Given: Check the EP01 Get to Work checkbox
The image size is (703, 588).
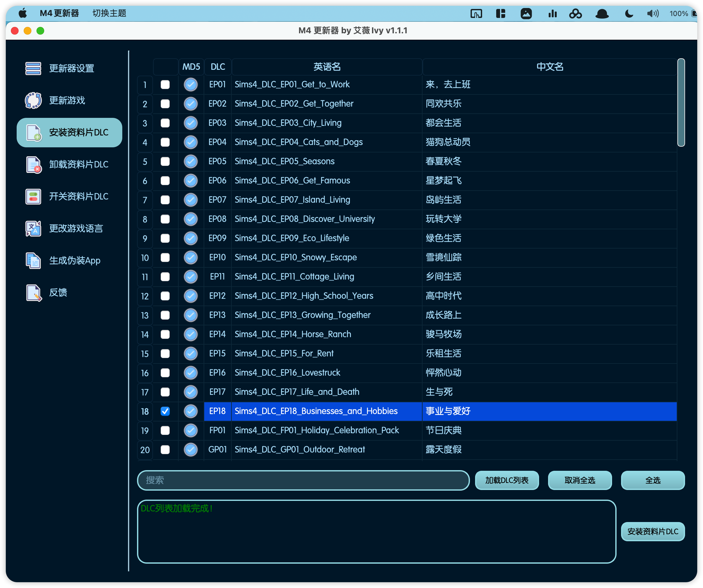Looking at the screenshot, I should [x=165, y=84].
